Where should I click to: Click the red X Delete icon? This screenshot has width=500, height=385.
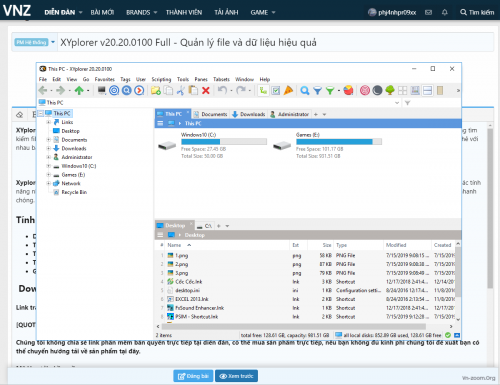point(206,90)
